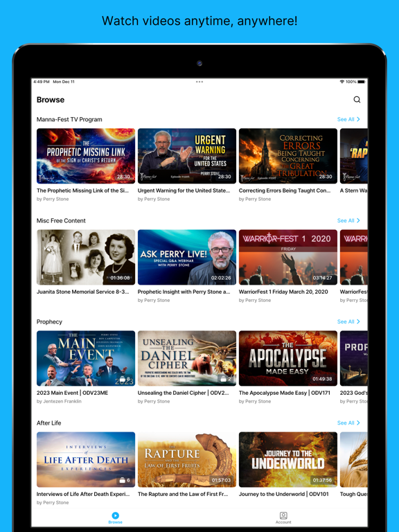This screenshot has width=399, height=532.
Task: Select the Browse tab icon
Action: tap(116, 515)
